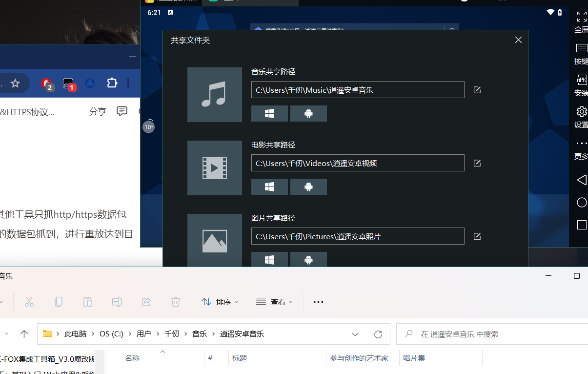Click the picture thumbnail tile
Image resolution: width=588 pixels, height=374 pixels.
pyautogui.click(x=215, y=240)
